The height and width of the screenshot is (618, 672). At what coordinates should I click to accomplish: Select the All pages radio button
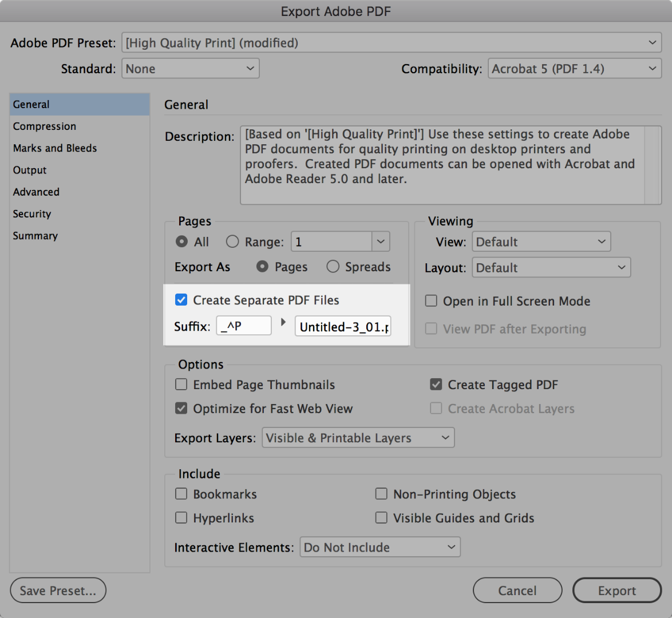pyautogui.click(x=181, y=241)
